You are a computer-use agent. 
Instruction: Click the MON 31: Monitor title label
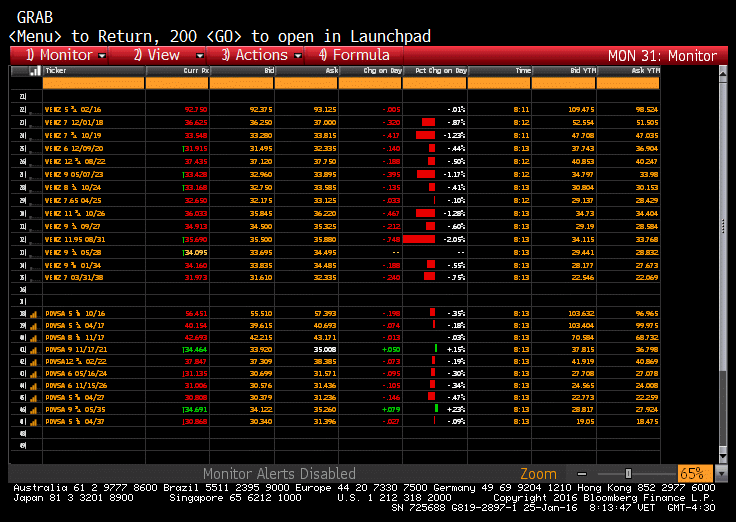point(662,56)
